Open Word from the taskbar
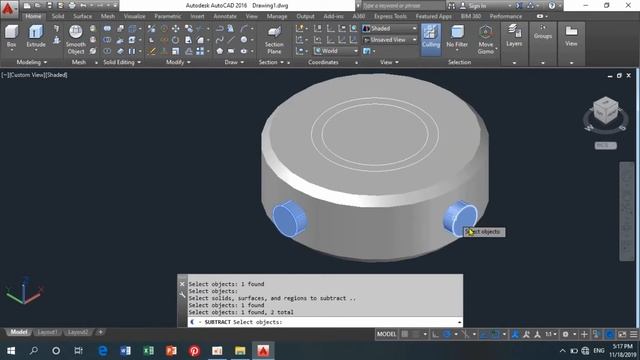Viewport: 640px width, 360px height. (x=125, y=351)
